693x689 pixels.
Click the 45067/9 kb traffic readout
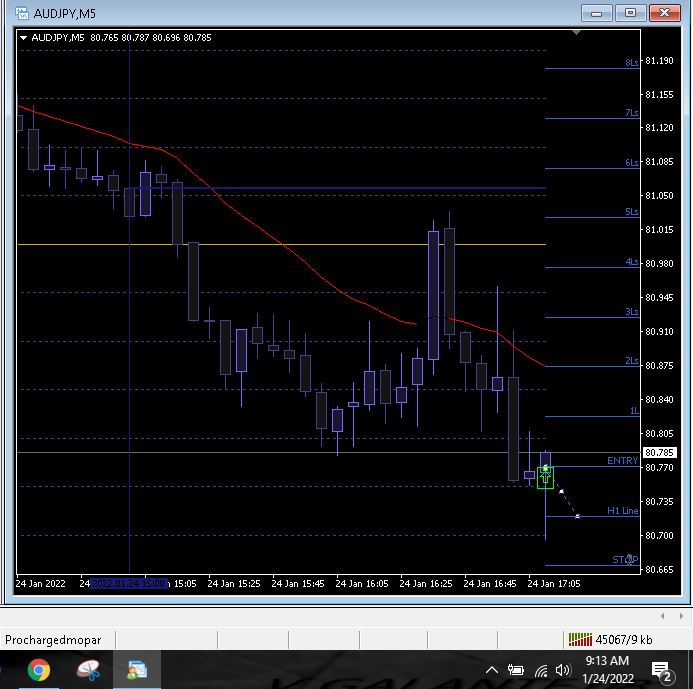(624, 640)
